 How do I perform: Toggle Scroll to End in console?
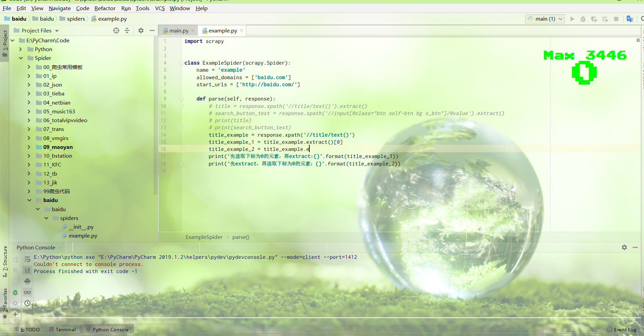point(27,270)
